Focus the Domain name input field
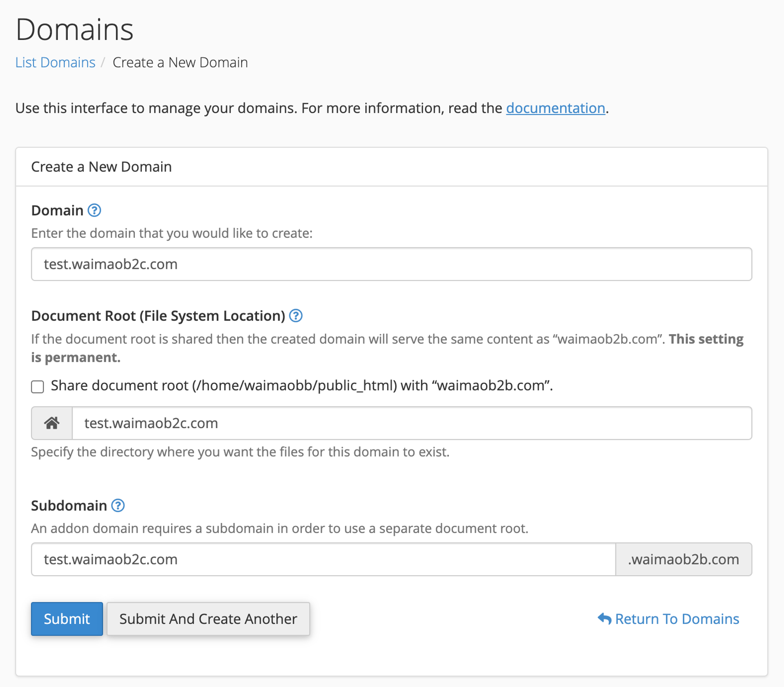 pos(391,264)
